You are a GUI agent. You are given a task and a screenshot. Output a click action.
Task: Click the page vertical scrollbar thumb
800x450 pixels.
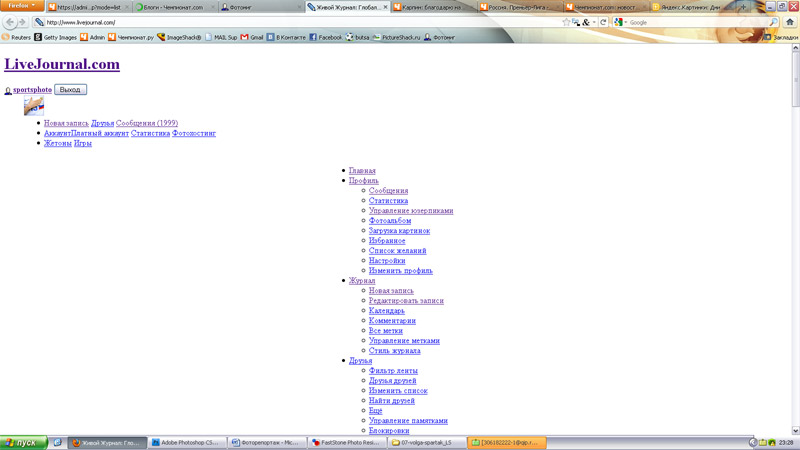[795, 80]
